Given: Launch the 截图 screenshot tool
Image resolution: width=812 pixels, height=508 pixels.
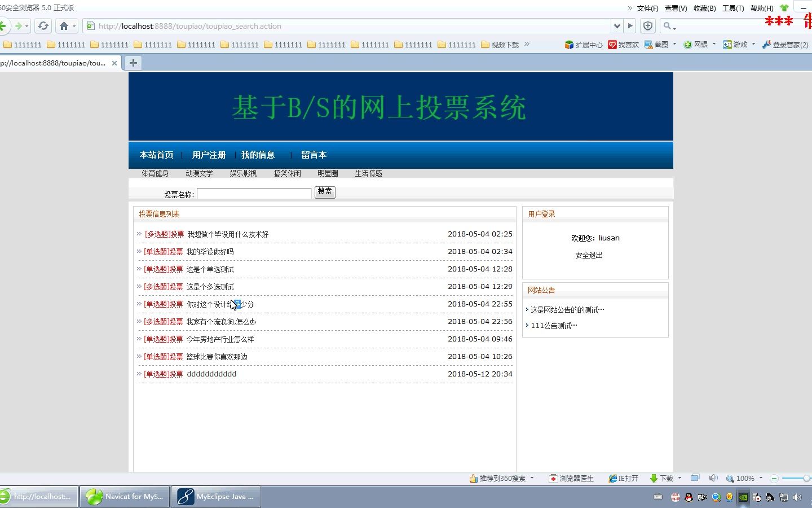Looking at the screenshot, I should point(657,44).
